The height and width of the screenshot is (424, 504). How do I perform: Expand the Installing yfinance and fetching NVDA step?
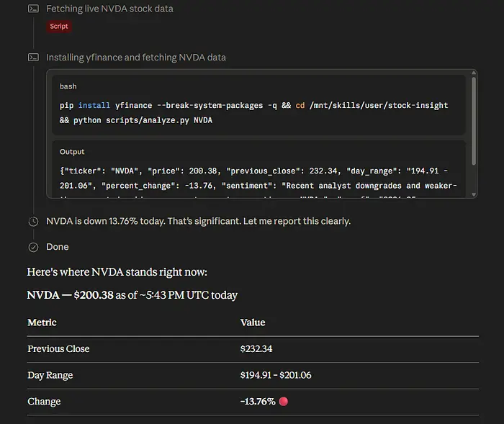click(x=136, y=58)
